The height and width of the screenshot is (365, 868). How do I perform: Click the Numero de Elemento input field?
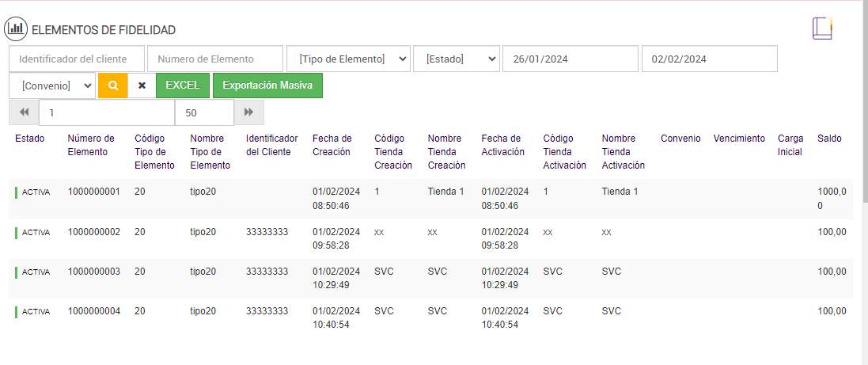click(x=214, y=59)
